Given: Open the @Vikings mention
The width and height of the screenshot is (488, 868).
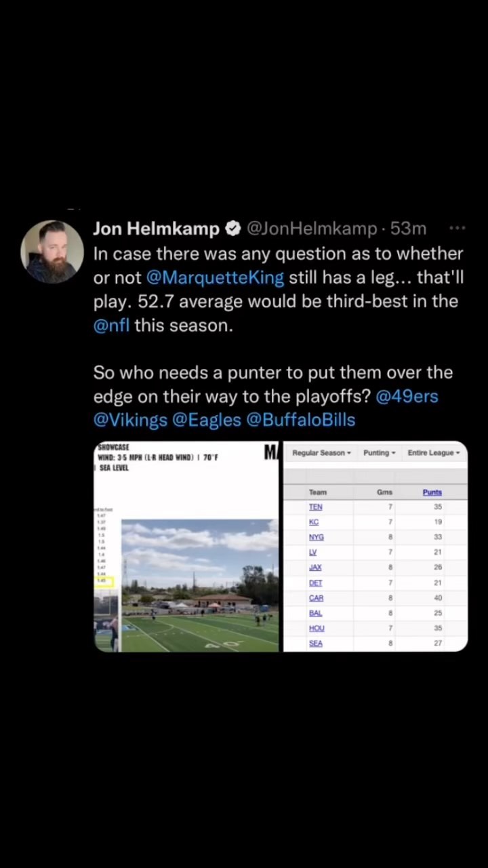Looking at the screenshot, I should tap(130, 420).
